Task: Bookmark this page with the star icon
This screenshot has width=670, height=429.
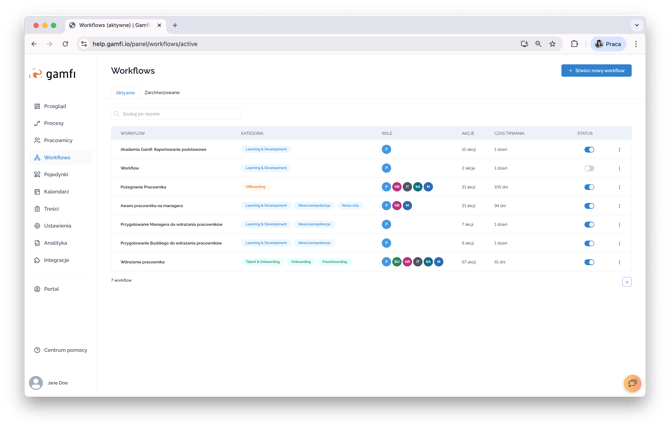Action: coord(552,44)
